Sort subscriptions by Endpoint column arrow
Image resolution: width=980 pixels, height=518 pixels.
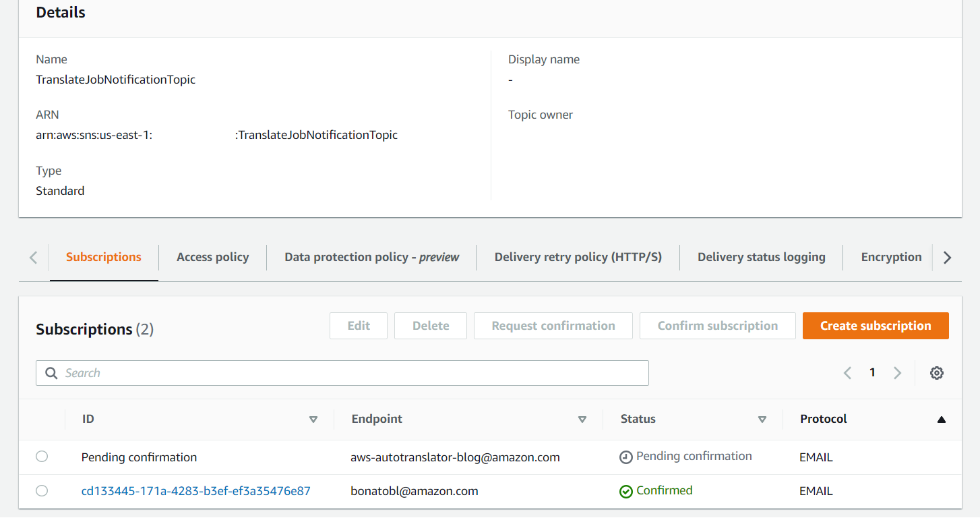[582, 420]
